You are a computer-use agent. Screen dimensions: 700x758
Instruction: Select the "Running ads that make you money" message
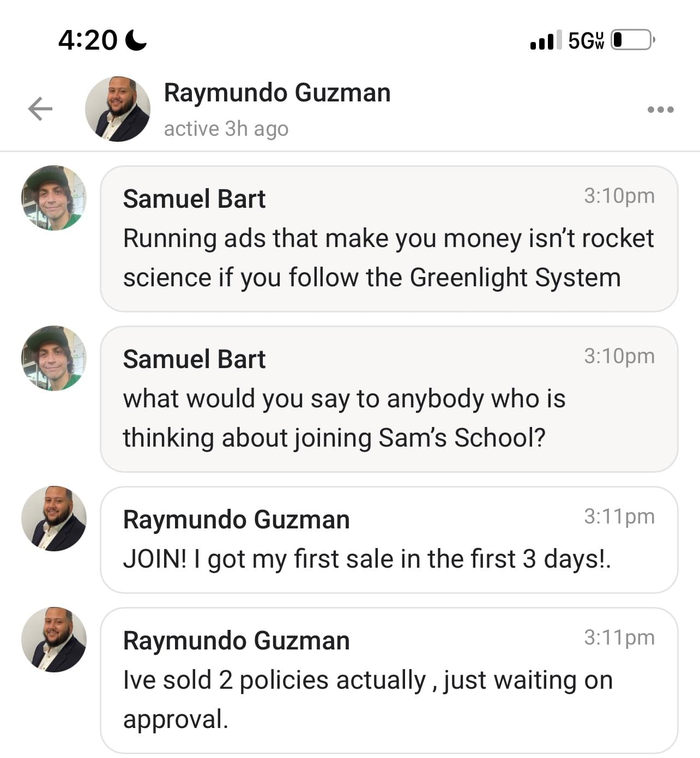(388, 258)
